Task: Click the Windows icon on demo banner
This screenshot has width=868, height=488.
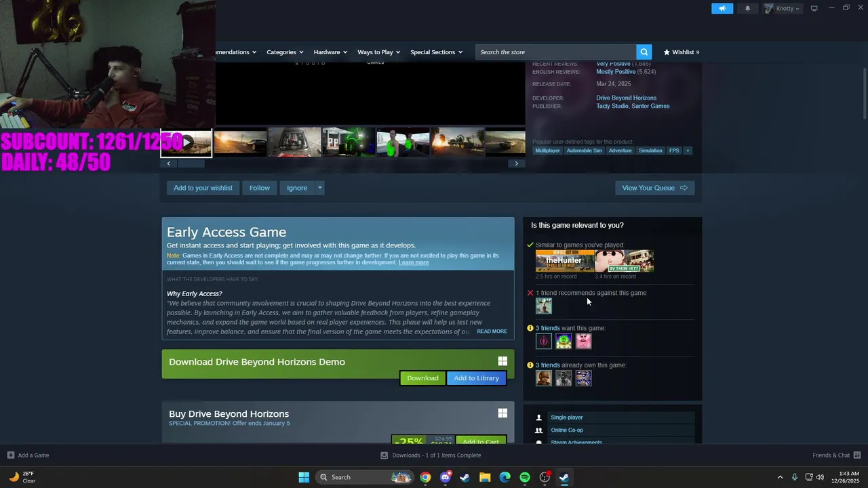Action: click(502, 361)
